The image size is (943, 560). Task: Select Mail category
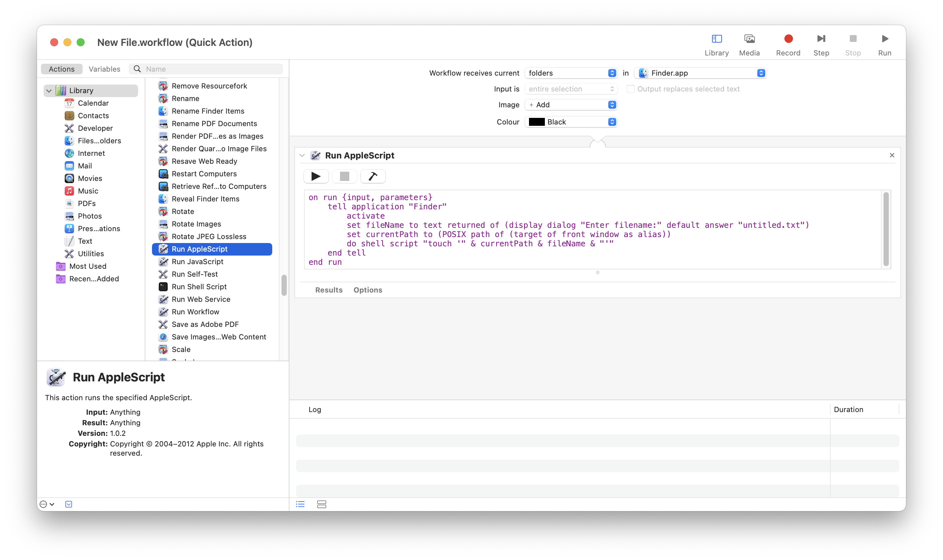[x=78, y=166]
